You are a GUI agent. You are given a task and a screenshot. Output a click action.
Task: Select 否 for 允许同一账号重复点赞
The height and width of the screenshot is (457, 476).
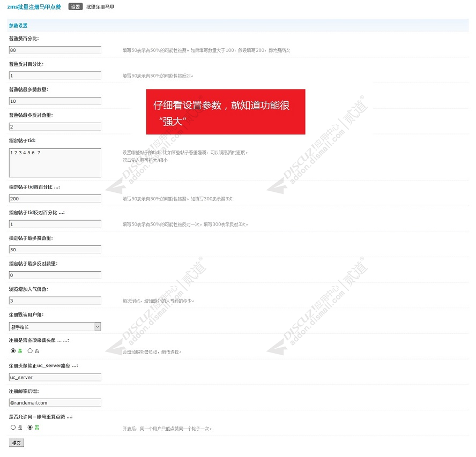(30, 427)
